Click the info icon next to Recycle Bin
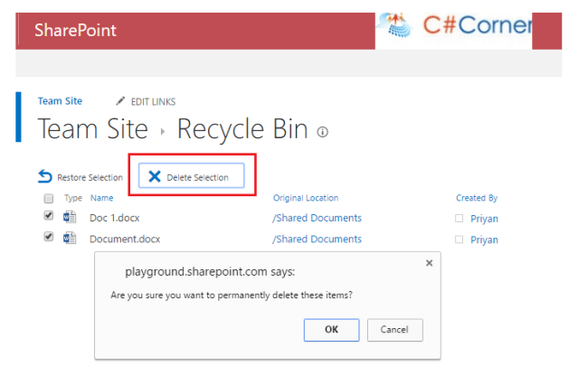This screenshot has height=376, width=588. [x=322, y=132]
